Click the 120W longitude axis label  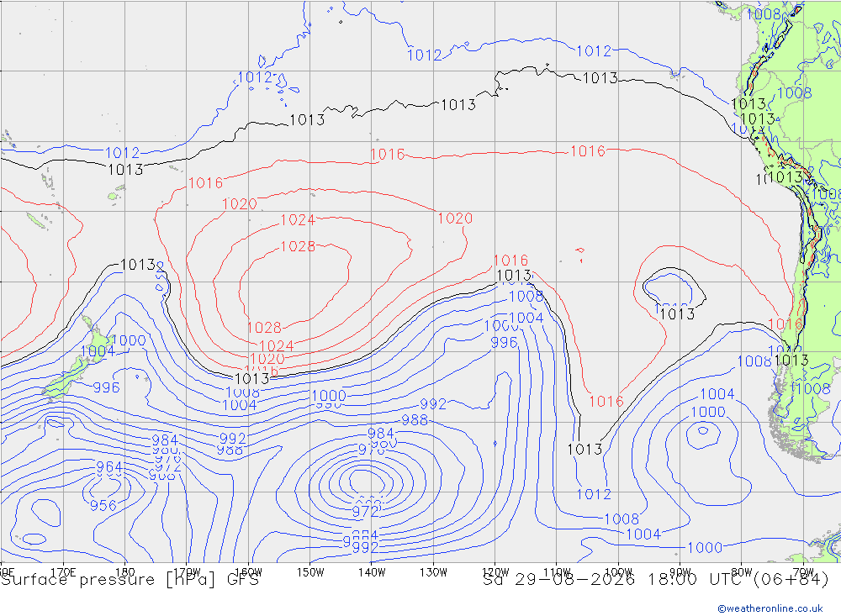point(495,572)
